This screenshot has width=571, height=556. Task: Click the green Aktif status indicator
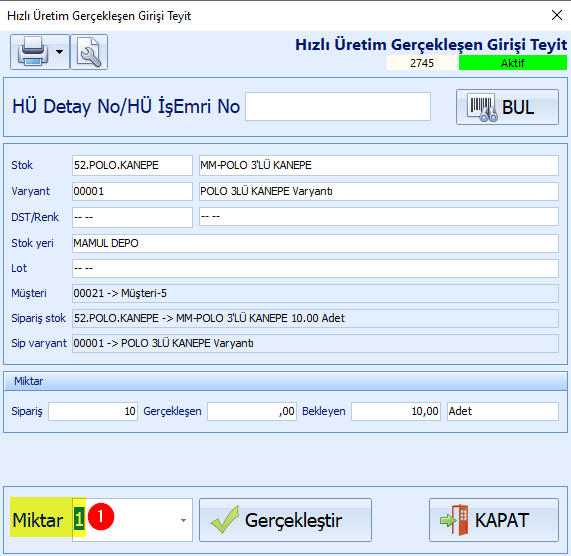(x=513, y=63)
